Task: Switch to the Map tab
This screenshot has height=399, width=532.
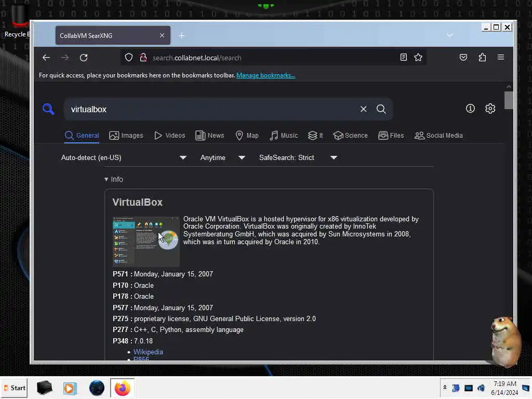Action: [x=247, y=136]
